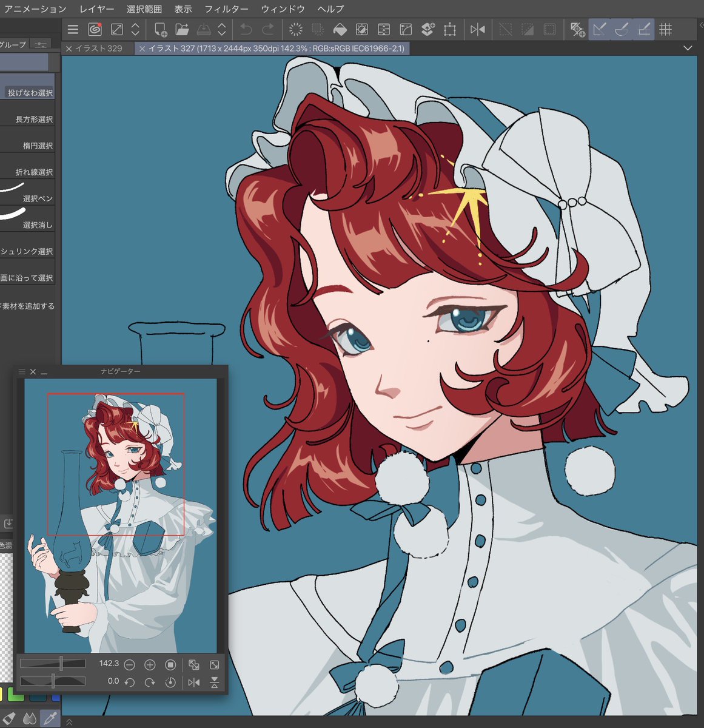Click the Deselect icon
The height and width of the screenshot is (728, 704).
pyautogui.click(x=506, y=29)
